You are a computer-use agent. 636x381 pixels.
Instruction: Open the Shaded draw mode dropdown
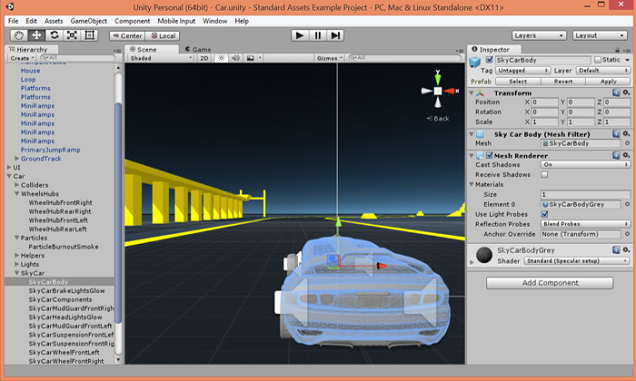(x=161, y=58)
